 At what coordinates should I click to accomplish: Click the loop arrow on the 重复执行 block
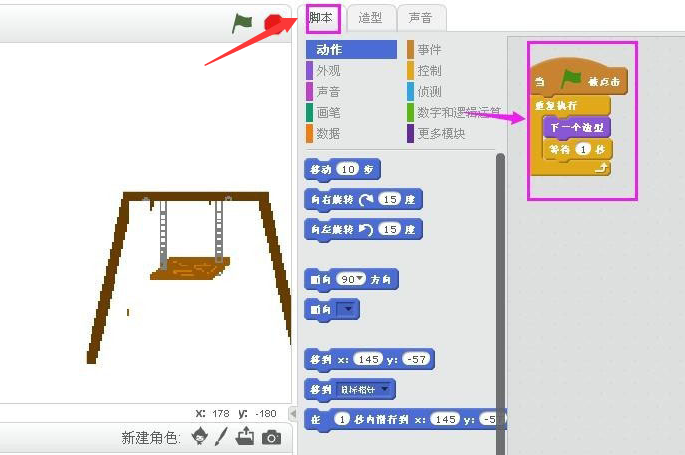pos(602,169)
